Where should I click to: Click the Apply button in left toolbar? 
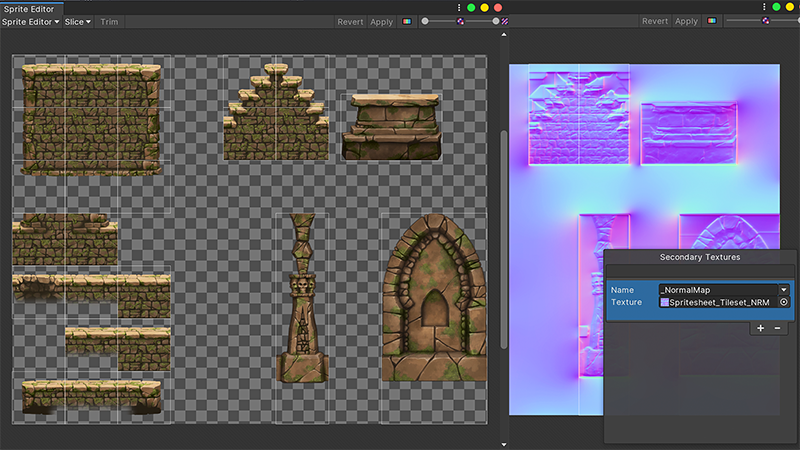(381, 21)
